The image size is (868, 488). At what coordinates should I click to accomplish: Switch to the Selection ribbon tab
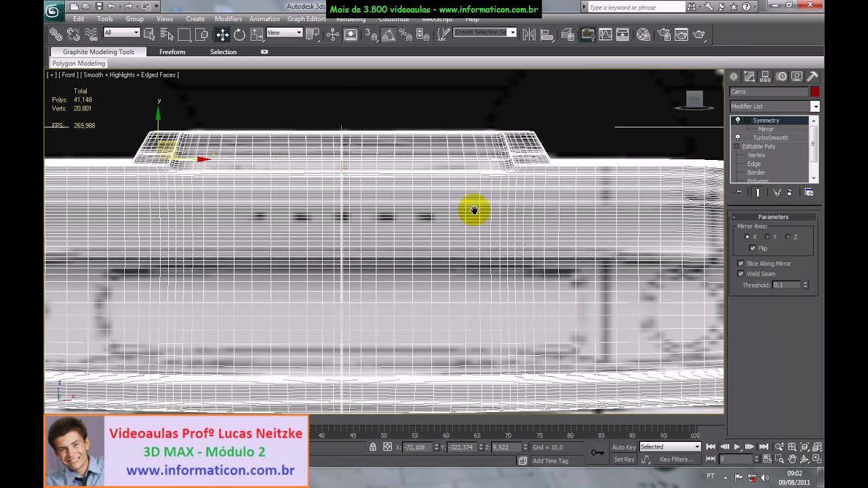223,52
